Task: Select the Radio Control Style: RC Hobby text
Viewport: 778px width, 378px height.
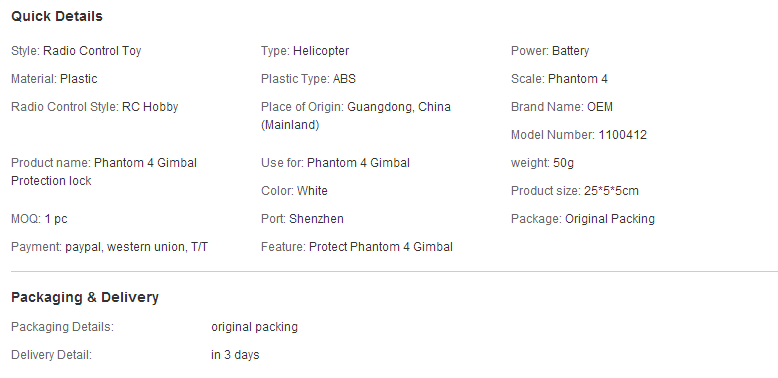Action: [94, 107]
